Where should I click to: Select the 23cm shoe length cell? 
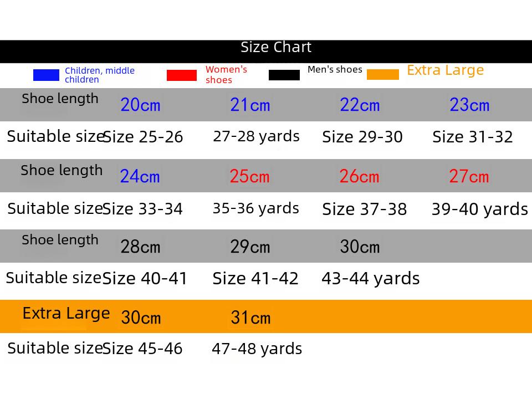pos(469,105)
